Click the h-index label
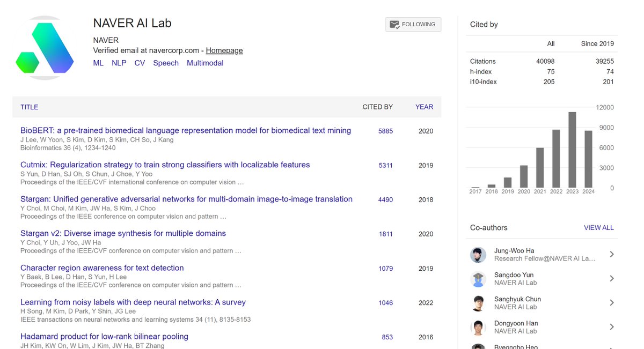 pos(481,72)
